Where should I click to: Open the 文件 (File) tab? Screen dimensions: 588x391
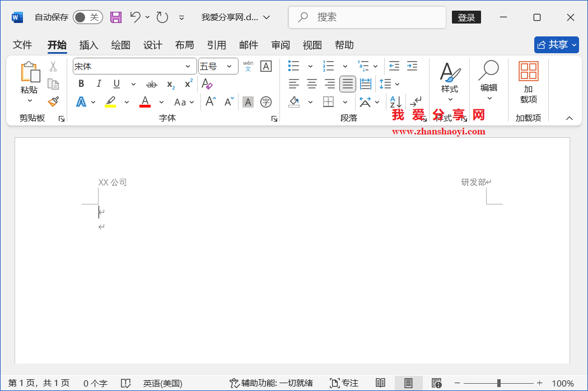(x=22, y=45)
